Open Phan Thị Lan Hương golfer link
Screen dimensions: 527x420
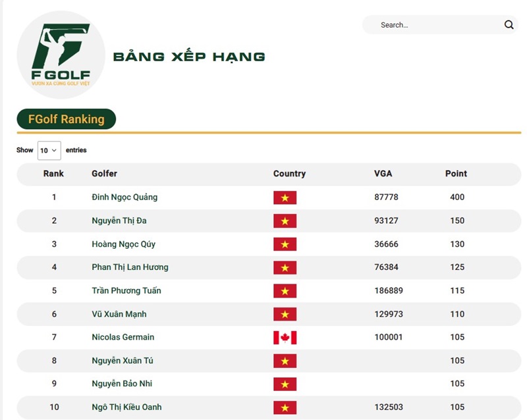130,267
